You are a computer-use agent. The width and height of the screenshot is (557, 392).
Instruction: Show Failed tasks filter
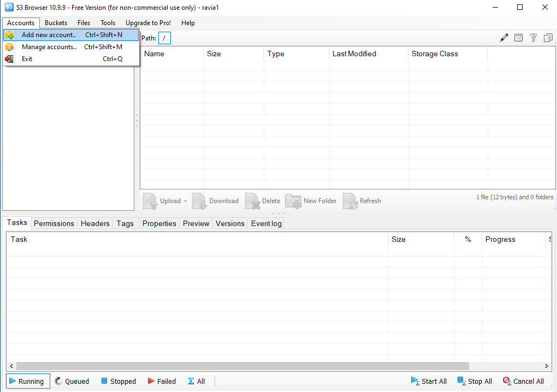162,381
